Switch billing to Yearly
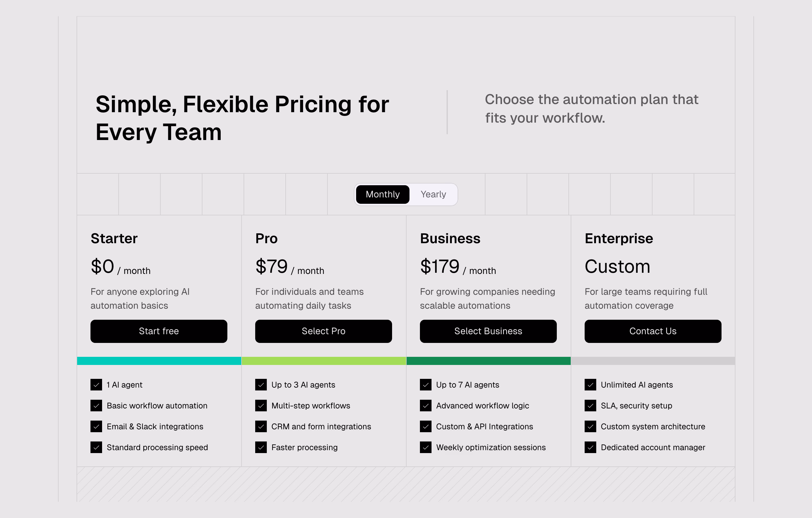 coord(433,195)
